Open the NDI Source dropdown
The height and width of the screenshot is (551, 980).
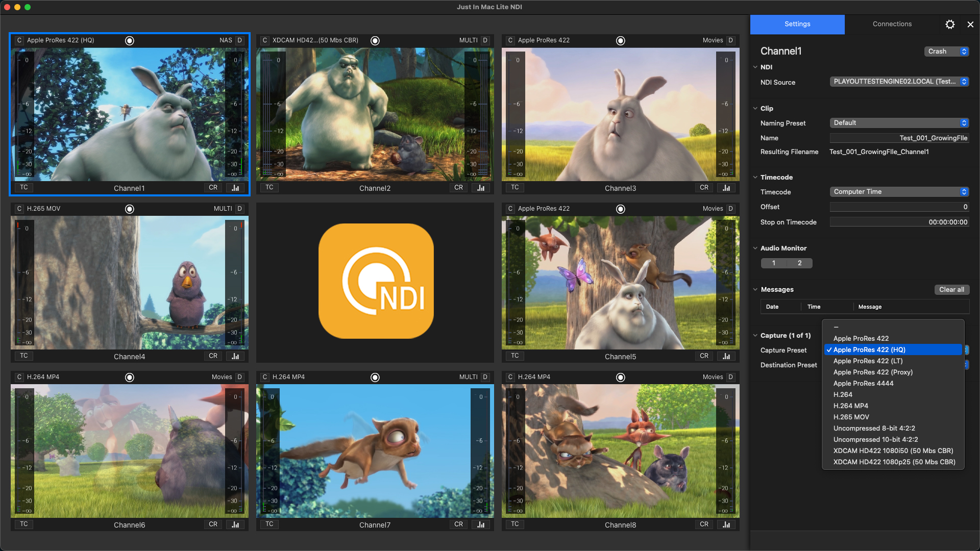pos(899,82)
